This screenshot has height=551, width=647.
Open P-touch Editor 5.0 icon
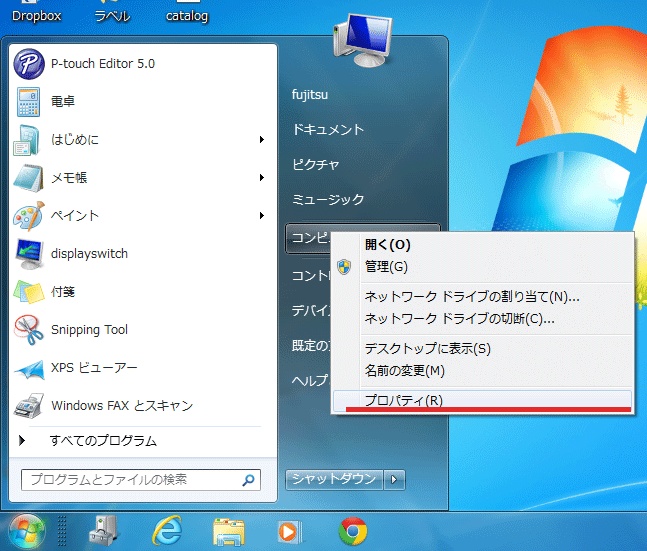28,64
